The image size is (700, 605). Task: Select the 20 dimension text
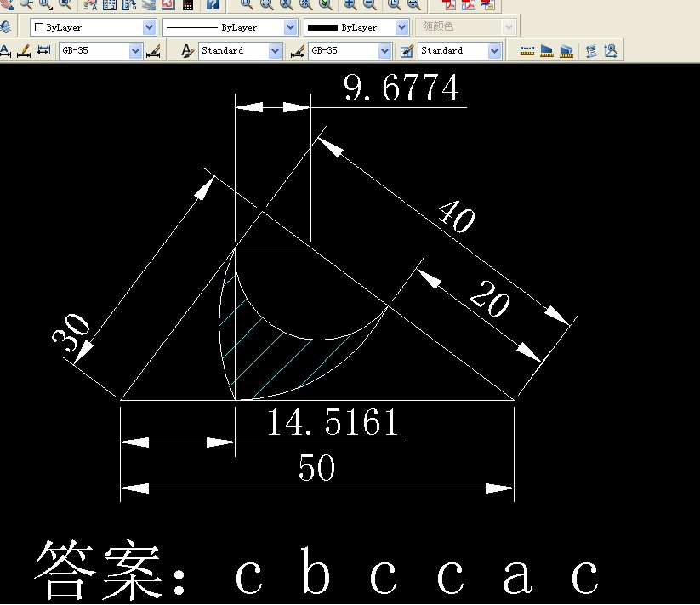(489, 300)
